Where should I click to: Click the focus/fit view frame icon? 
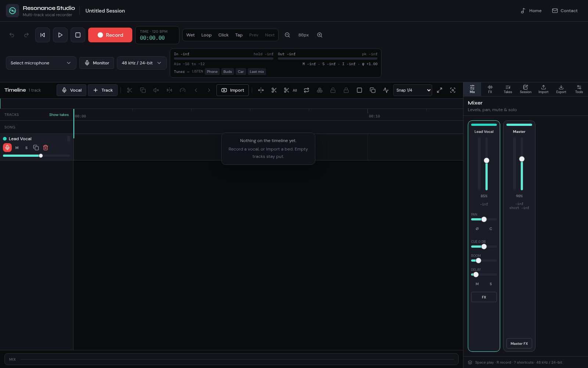pos(453,90)
